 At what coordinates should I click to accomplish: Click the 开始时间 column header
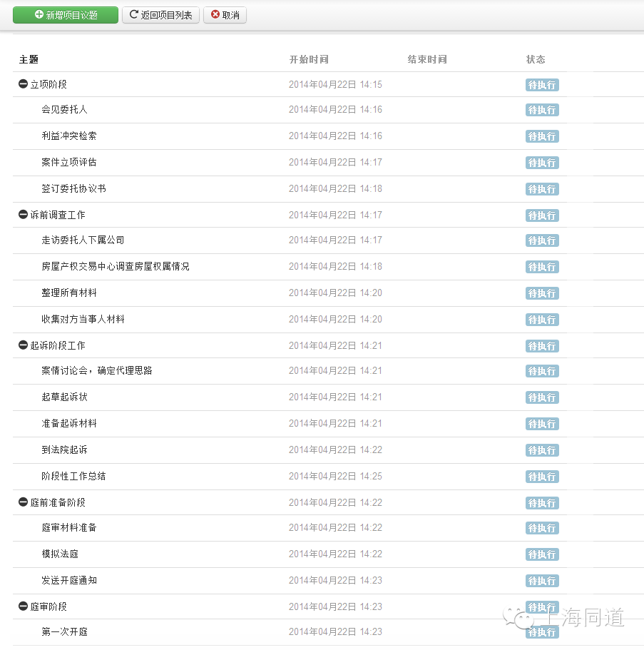[309, 60]
